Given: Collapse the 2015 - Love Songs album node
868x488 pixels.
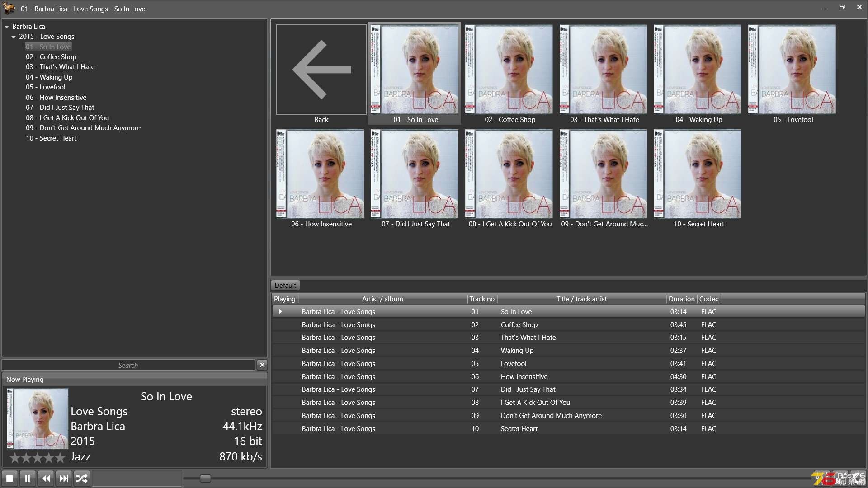Looking at the screenshot, I should tap(14, 37).
